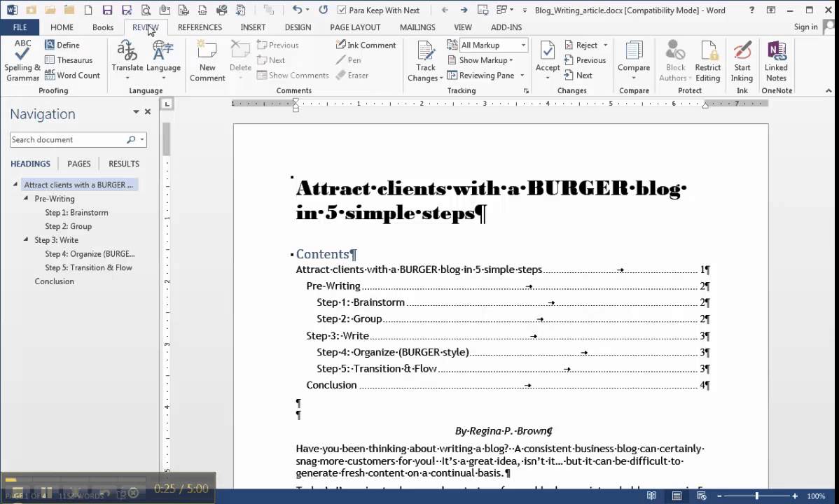Collapse the ribbon with the arrow
This screenshot has width=839, height=504.
[828, 90]
